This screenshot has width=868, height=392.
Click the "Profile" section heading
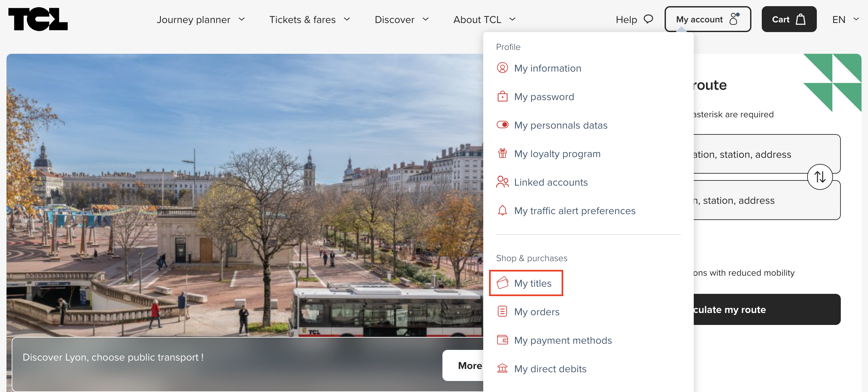coord(508,47)
